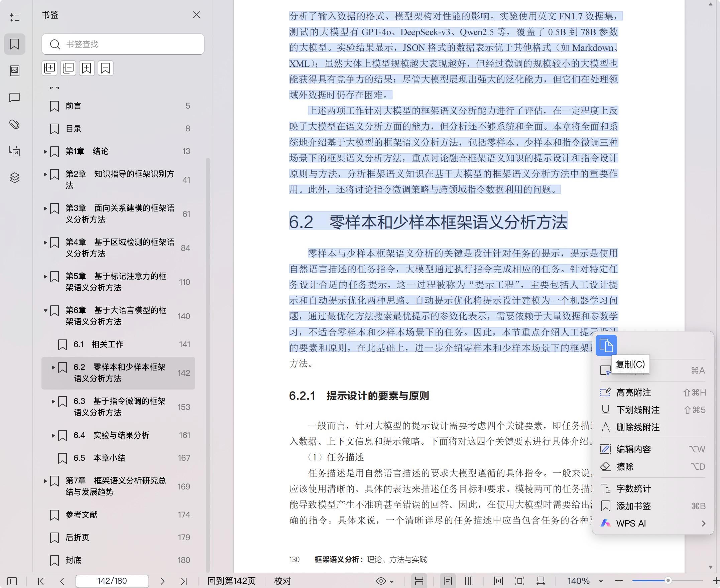Open the document conversion sidebar icon
Viewport: 720px width, 588px height.
tap(15, 151)
